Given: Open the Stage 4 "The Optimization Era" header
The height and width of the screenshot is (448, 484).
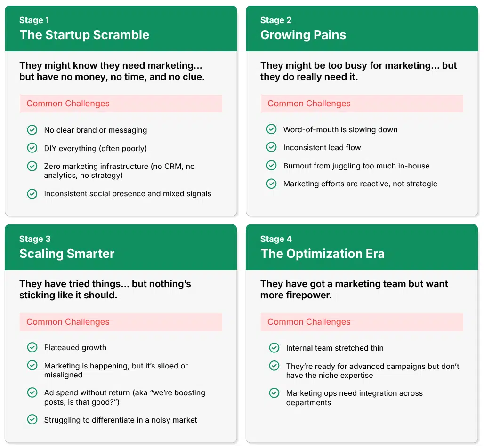Looking at the screenshot, I should tap(362, 247).
